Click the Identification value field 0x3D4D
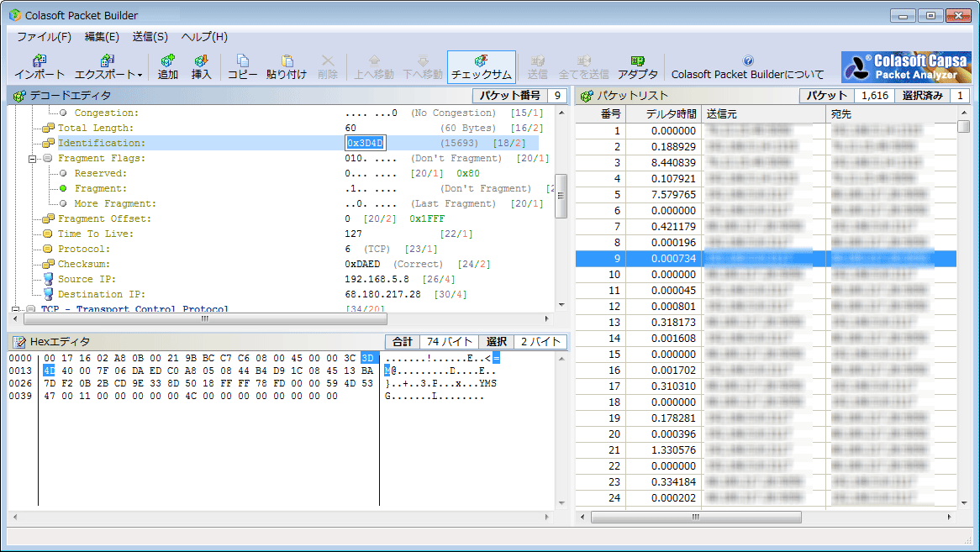Image resolution: width=980 pixels, height=552 pixels. pyautogui.click(x=366, y=144)
